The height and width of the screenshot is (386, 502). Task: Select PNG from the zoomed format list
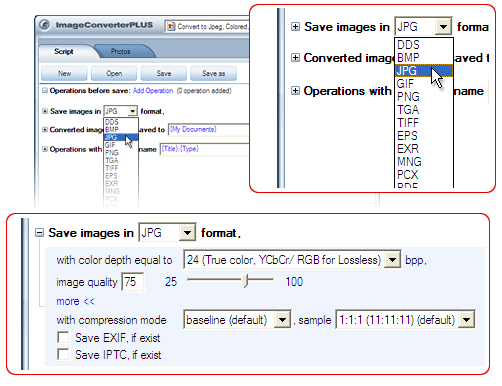click(x=408, y=97)
